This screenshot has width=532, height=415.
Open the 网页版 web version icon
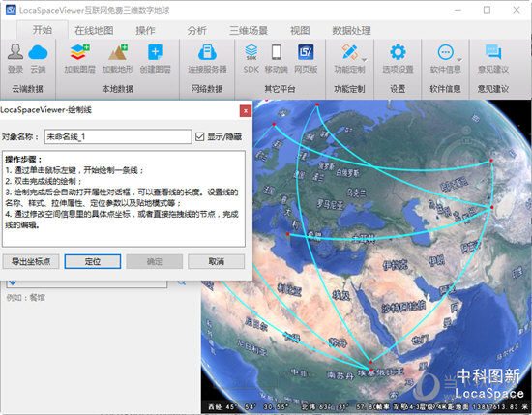(306, 52)
